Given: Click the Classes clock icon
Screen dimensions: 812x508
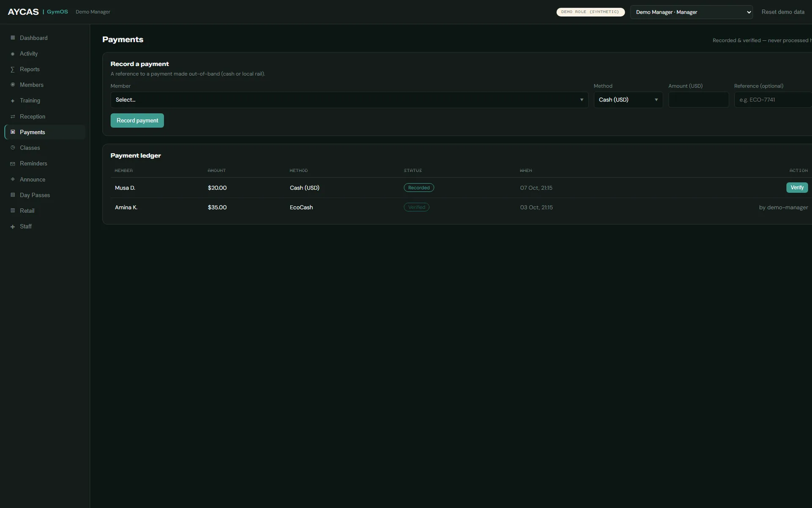Looking at the screenshot, I should click(13, 148).
